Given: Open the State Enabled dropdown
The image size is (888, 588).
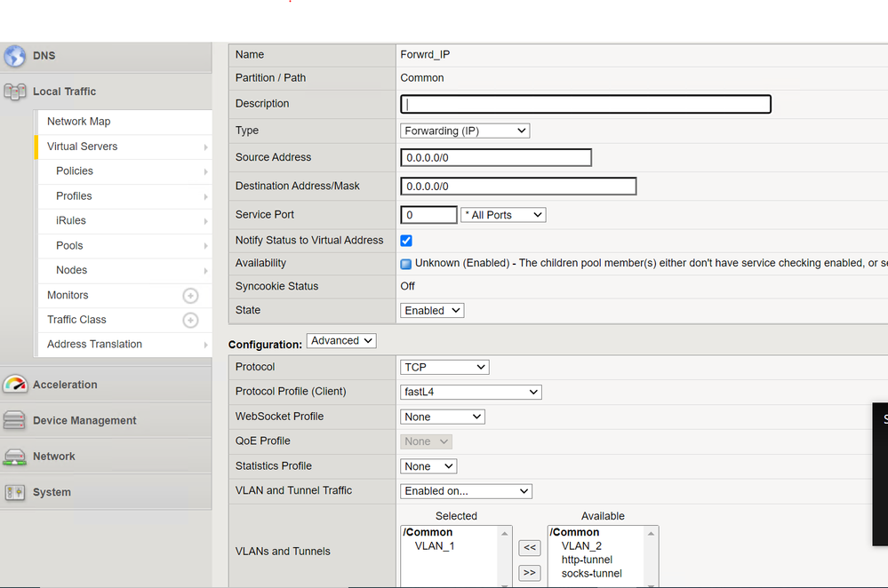Looking at the screenshot, I should [432, 311].
